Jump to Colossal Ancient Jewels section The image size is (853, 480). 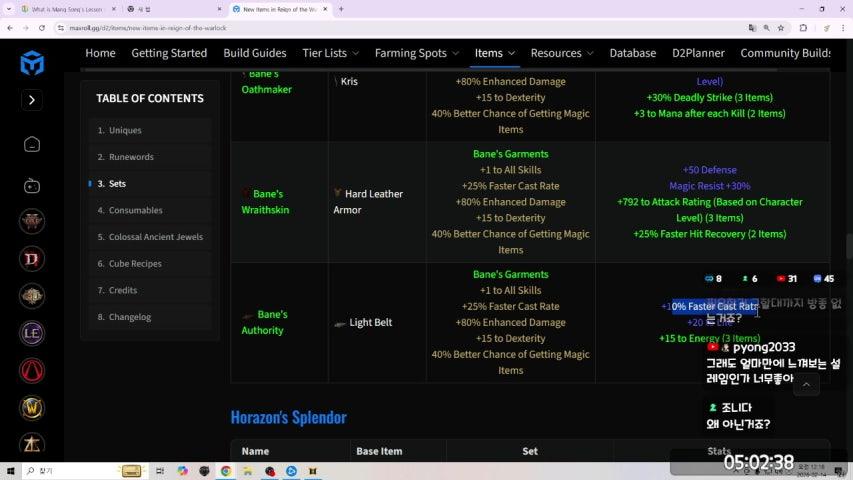(x=150, y=237)
